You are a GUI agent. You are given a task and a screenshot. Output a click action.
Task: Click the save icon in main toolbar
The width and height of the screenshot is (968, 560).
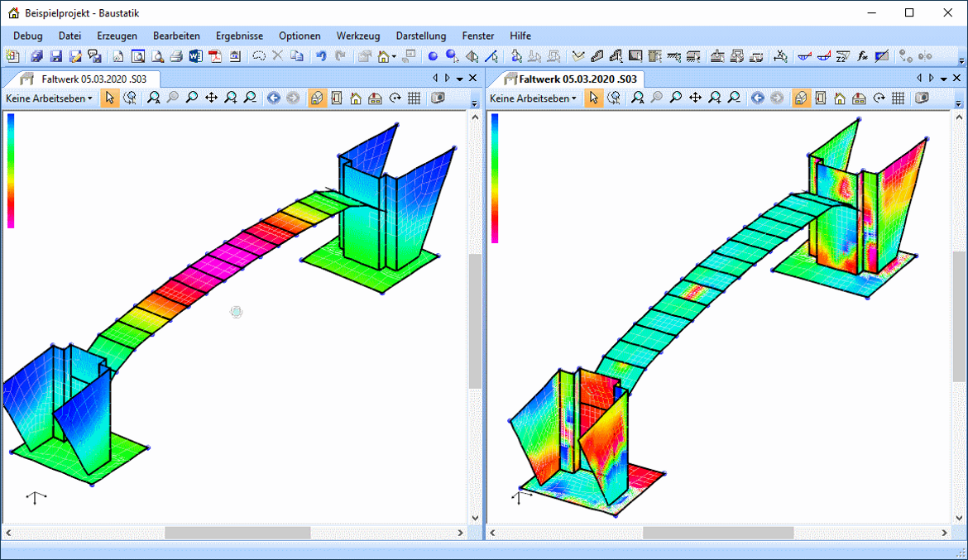[x=56, y=56]
